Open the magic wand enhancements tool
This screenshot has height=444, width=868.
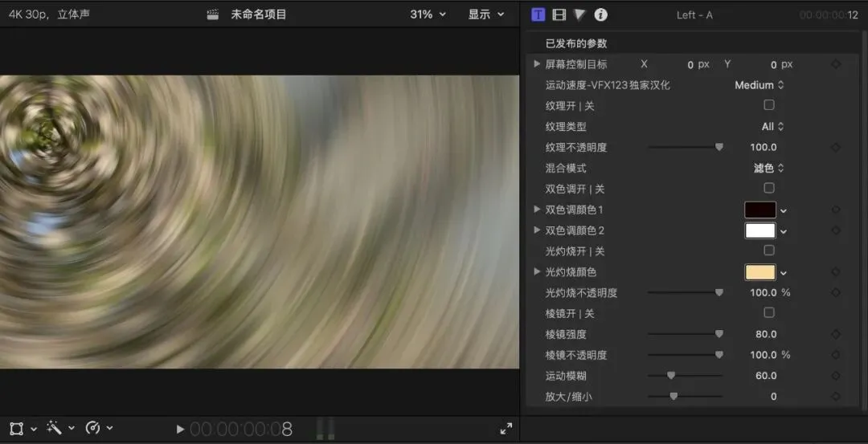[x=54, y=427]
